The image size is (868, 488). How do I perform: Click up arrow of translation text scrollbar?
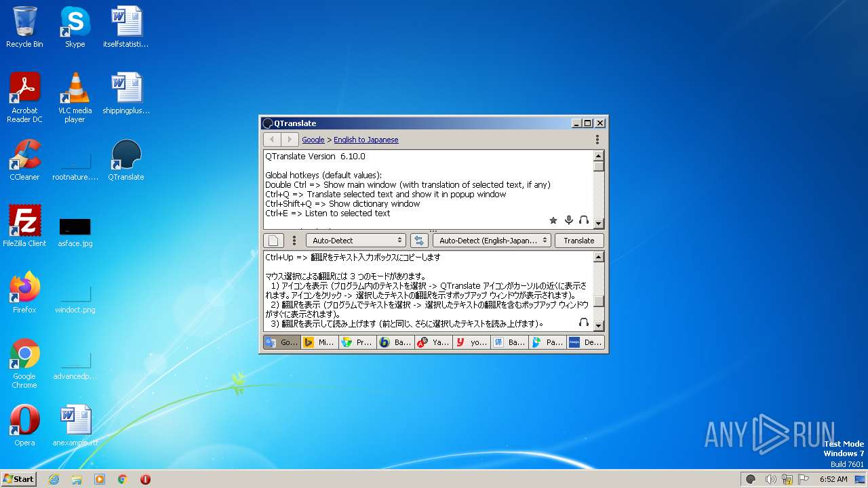click(598, 257)
